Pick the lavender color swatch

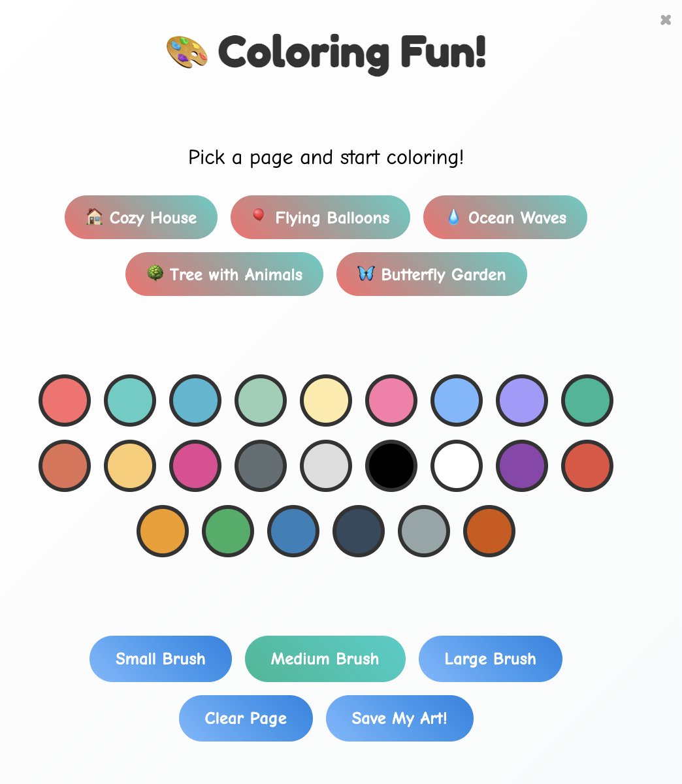(x=522, y=400)
